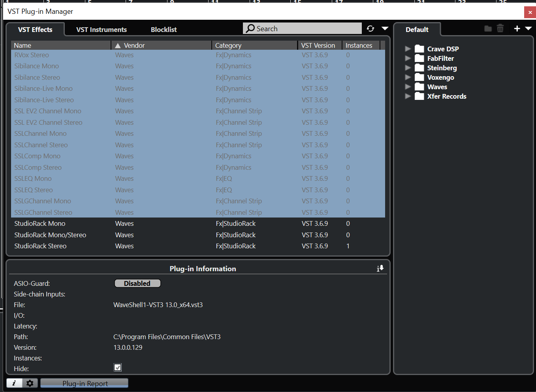Select the StudioRack Mono row

click(x=198, y=223)
